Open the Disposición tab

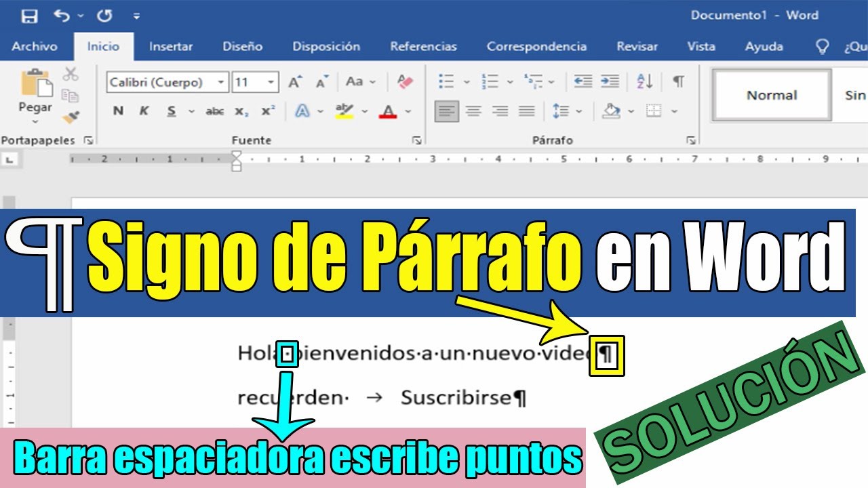pos(326,47)
